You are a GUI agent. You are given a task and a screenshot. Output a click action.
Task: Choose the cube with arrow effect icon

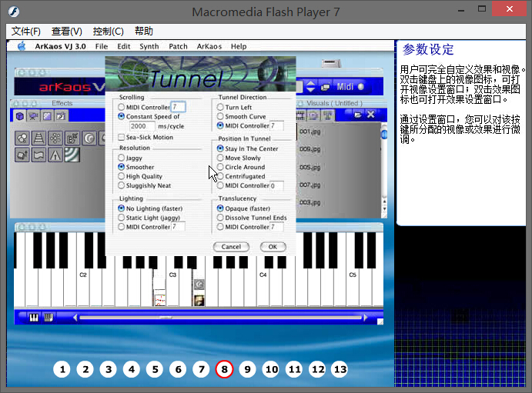point(22,155)
